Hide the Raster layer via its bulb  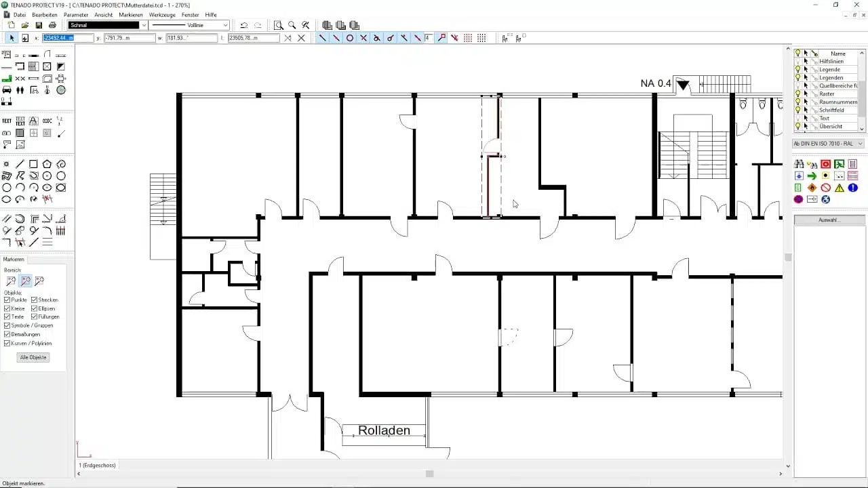(x=798, y=94)
